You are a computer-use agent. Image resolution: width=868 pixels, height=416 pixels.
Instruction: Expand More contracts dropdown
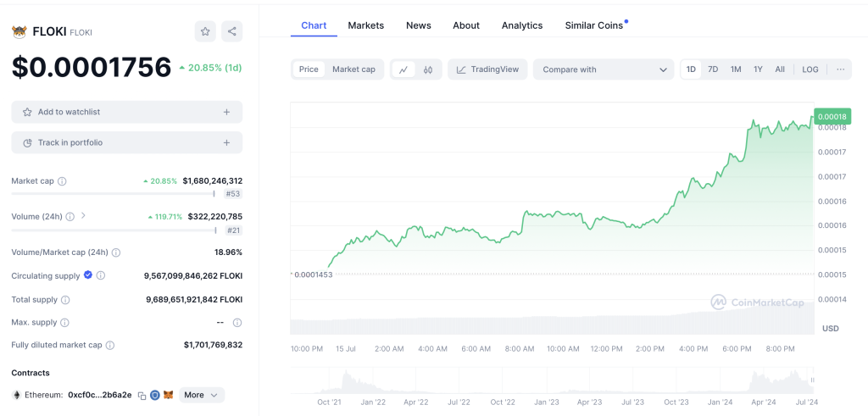tap(202, 395)
